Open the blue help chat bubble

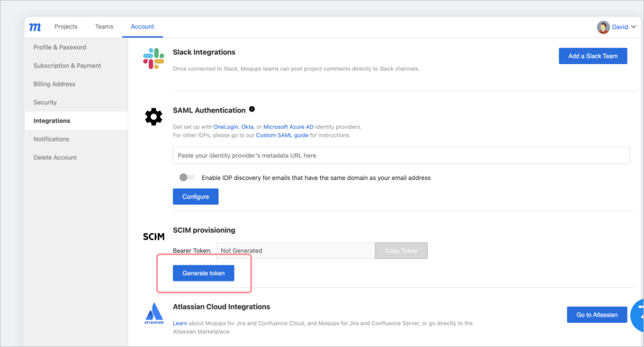pos(638,316)
